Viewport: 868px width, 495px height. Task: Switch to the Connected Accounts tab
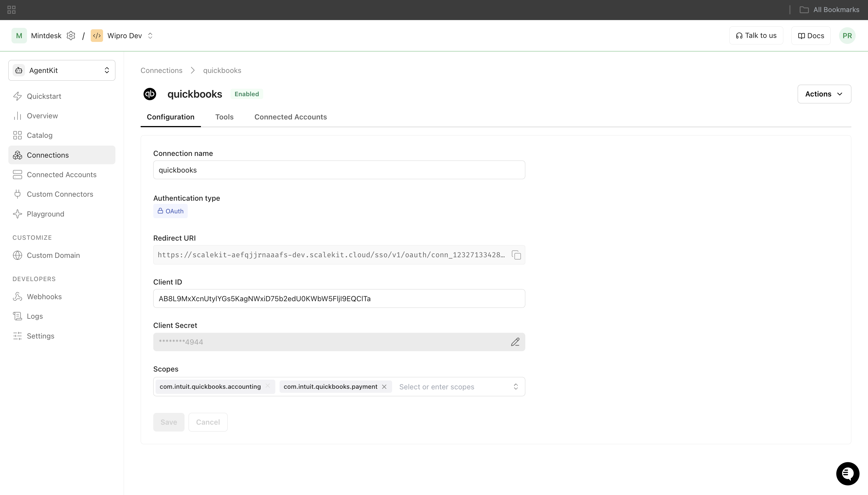(x=290, y=117)
